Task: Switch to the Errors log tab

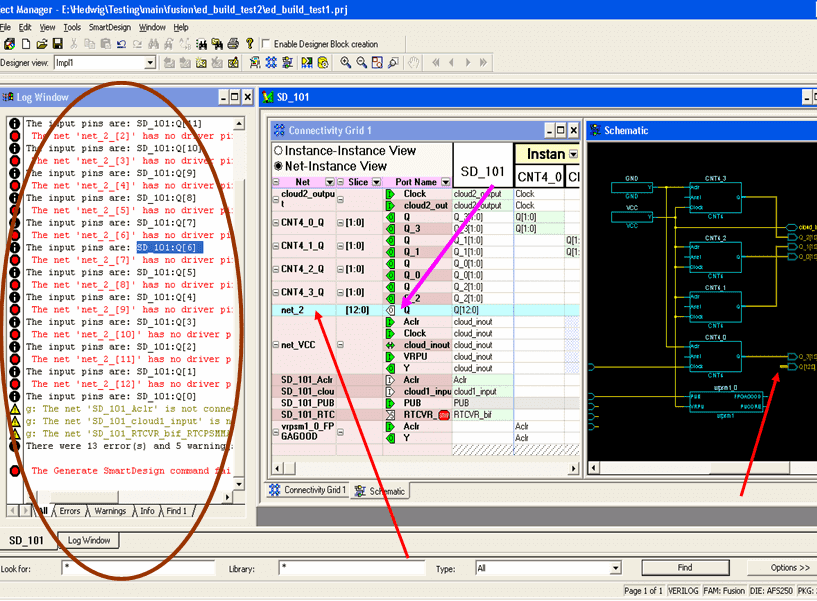Action: [70, 511]
